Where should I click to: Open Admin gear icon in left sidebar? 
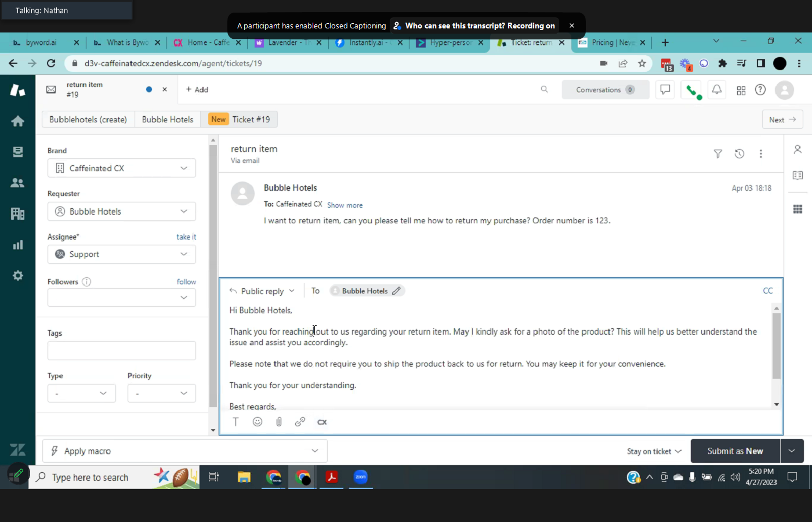[18, 275]
